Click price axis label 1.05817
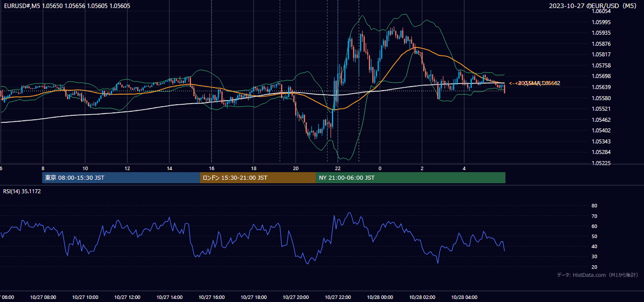This screenshot has width=644, height=302. (x=601, y=54)
